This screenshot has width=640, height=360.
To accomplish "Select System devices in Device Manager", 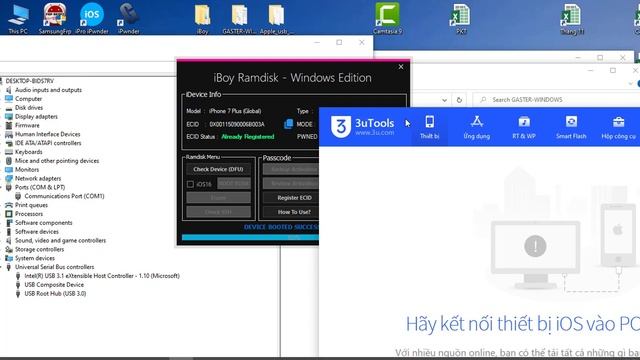I will (x=35, y=258).
